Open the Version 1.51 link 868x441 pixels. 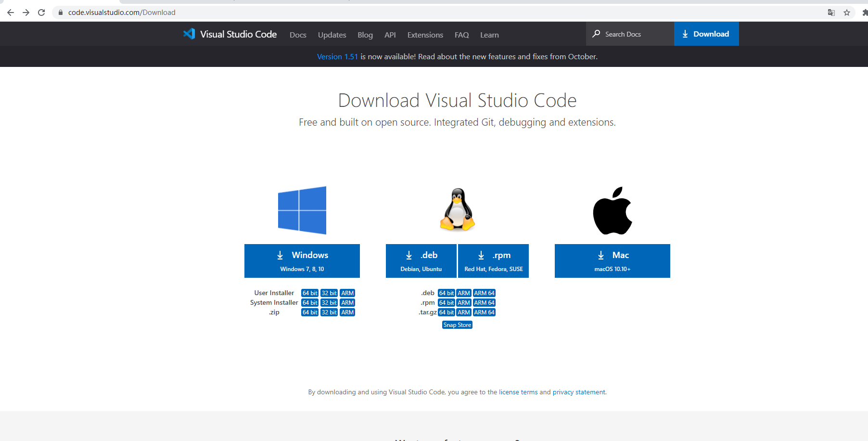coord(337,56)
